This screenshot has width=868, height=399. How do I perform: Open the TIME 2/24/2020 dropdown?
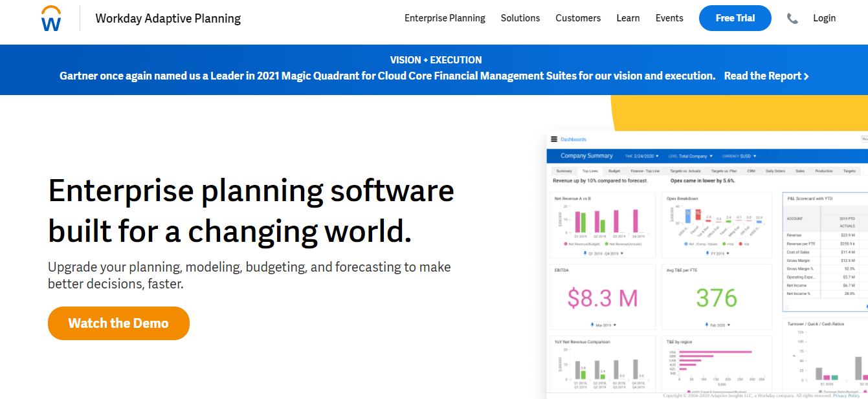642,156
